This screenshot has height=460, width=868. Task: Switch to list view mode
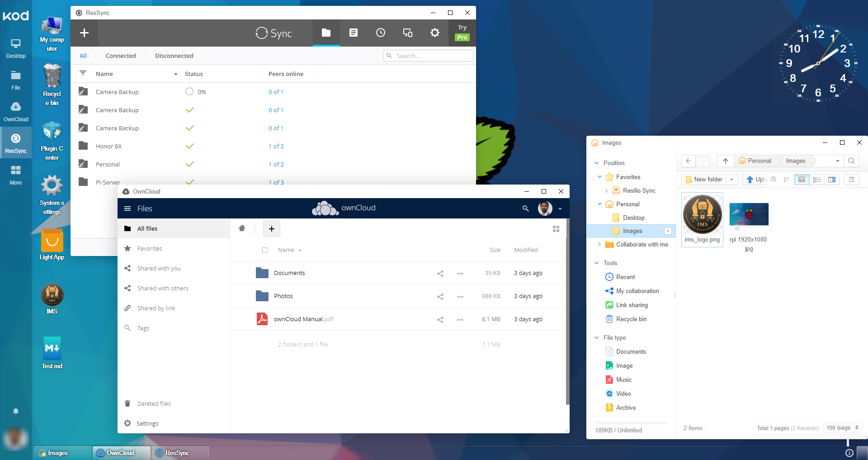[x=817, y=180]
